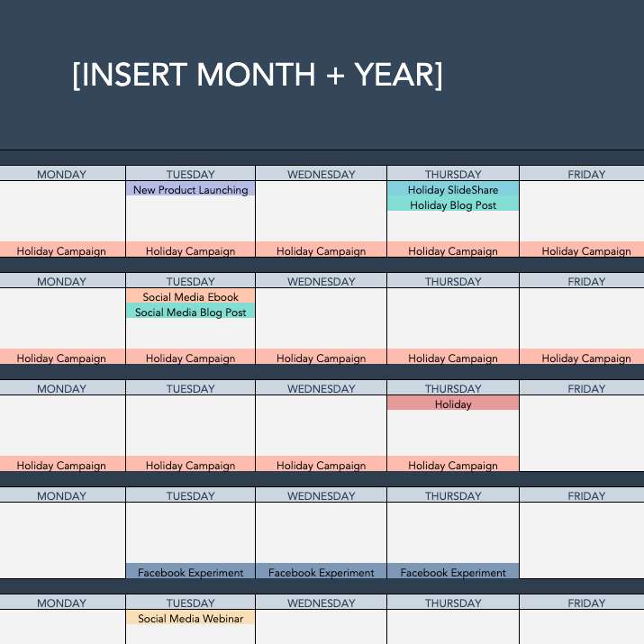This screenshot has height=644, width=644.
Task: Click the Social Media Ebook event
Action: coord(190,296)
